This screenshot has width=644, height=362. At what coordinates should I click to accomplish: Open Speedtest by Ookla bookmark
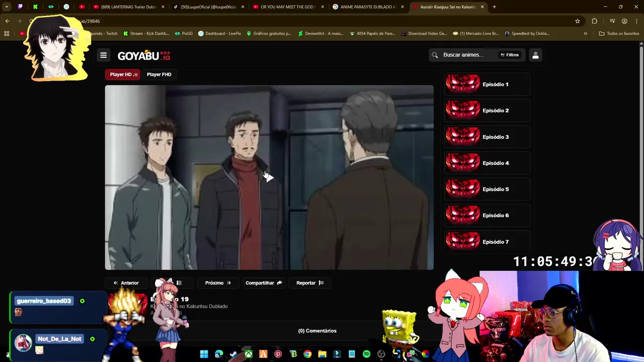[x=527, y=34]
